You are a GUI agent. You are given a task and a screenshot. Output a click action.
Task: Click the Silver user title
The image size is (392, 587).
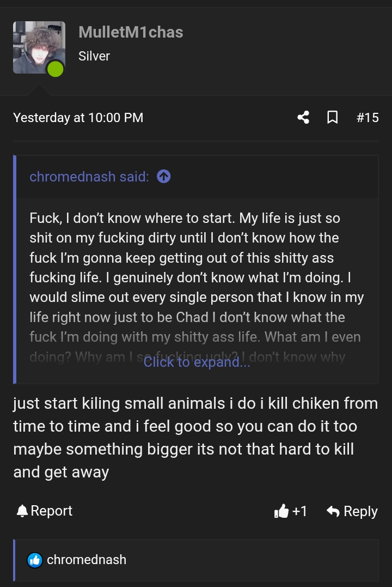94,56
